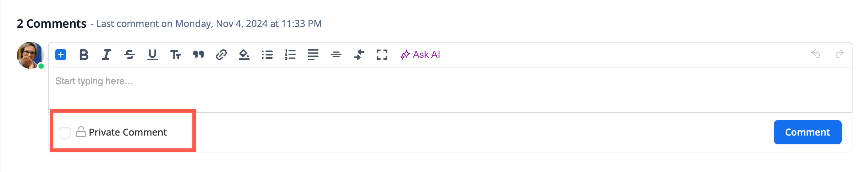The height and width of the screenshot is (172, 868).
Task: Undo the last edit
Action: click(816, 54)
